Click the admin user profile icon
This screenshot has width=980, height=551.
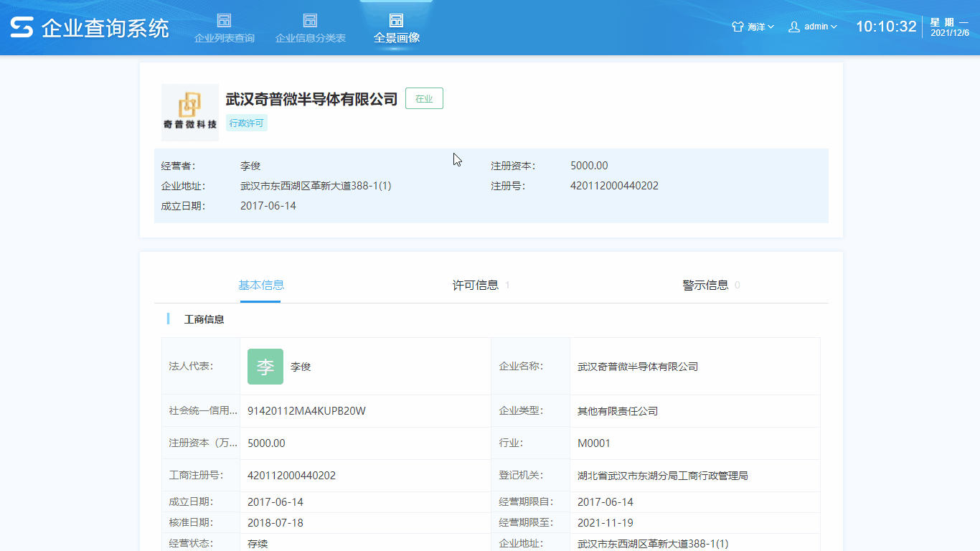tap(794, 27)
